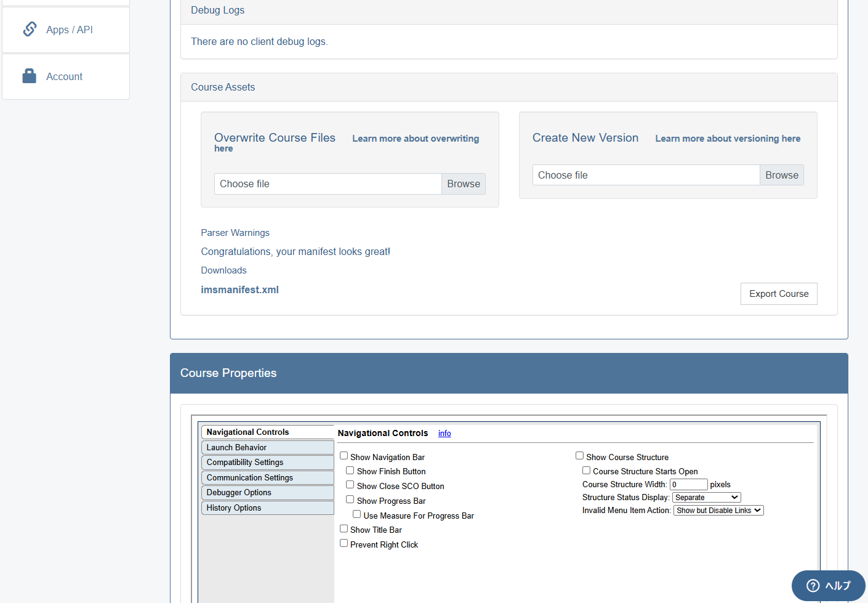Image resolution: width=868 pixels, height=603 pixels.
Task: Toggle Show Finish Button checkbox
Action: [350, 471]
